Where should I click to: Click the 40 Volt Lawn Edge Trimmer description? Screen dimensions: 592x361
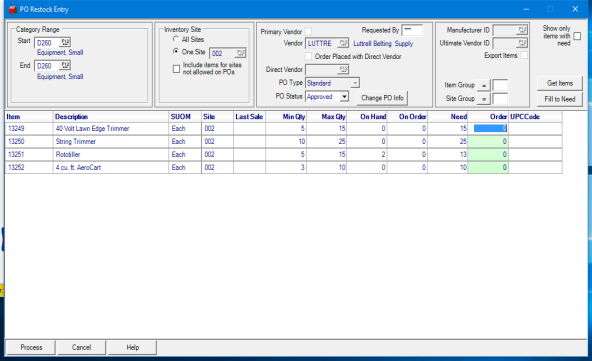[92, 128]
